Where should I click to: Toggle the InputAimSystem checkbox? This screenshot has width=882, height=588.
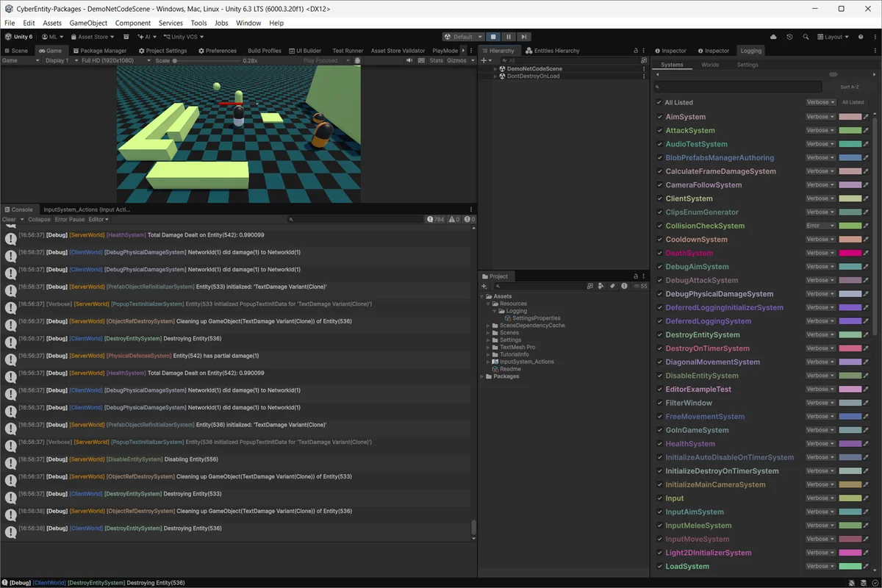pos(659,512)
